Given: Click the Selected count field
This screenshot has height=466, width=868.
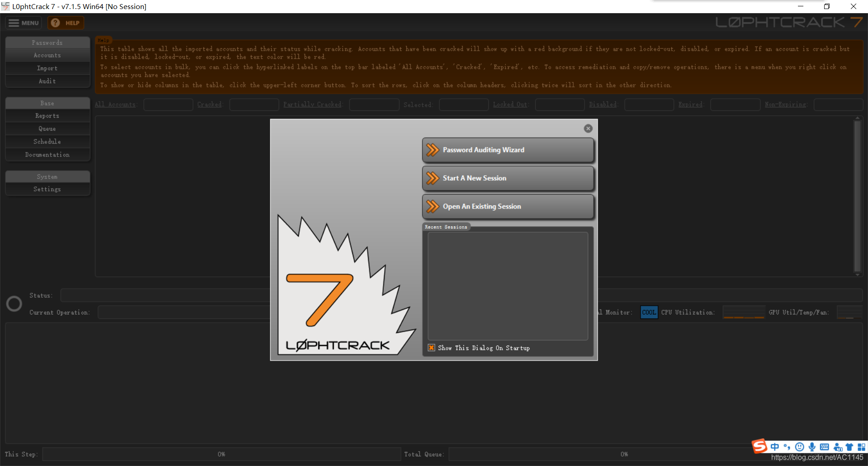Looking at the screenshot, I should click(x=464, y=105).
